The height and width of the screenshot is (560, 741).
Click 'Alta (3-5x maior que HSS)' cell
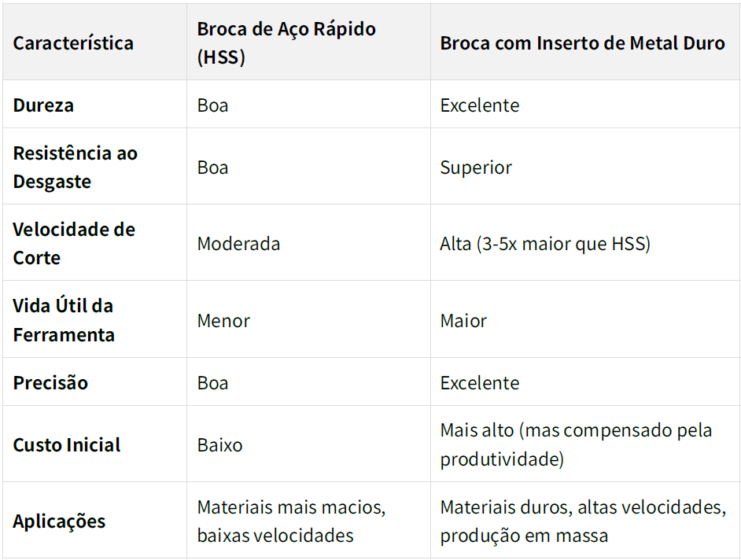pos(545,243)
